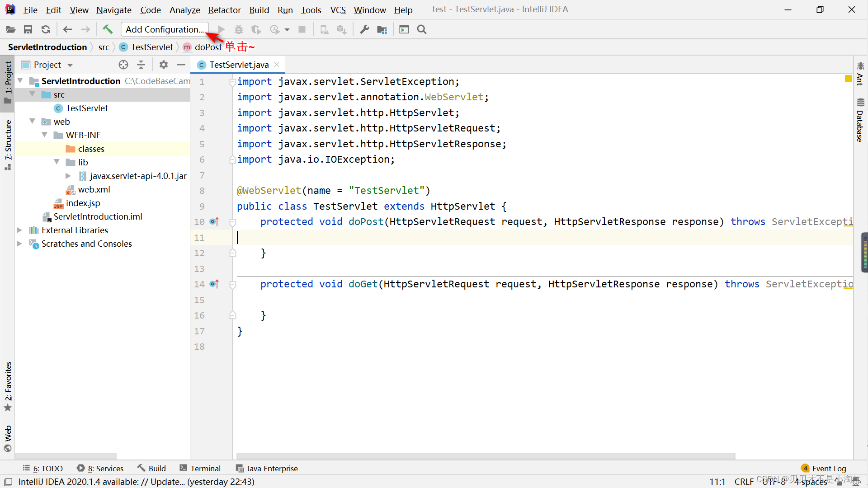Click override gutter icon on doPost line
The width and height of the screenshot is (868, 488).
coord(214,222)
